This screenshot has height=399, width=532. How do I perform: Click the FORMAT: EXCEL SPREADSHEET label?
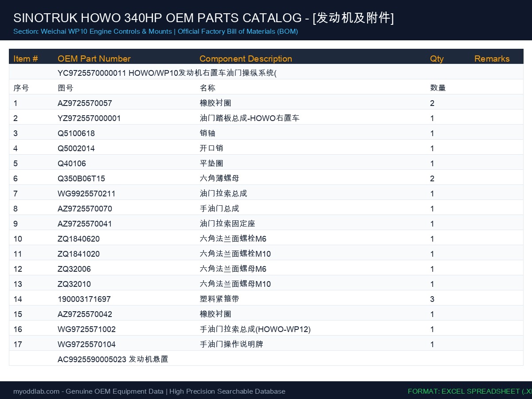point(470,391)
